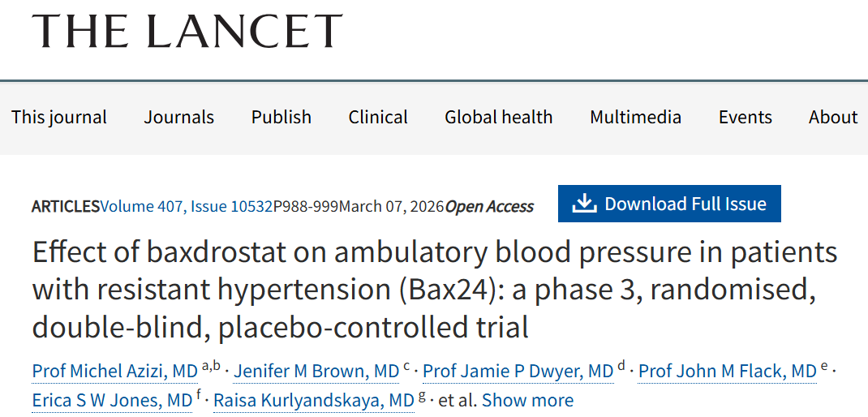View author Prof Jamie P Dwyer
This screenshot has width=868, height=417.
click(518, 372)
